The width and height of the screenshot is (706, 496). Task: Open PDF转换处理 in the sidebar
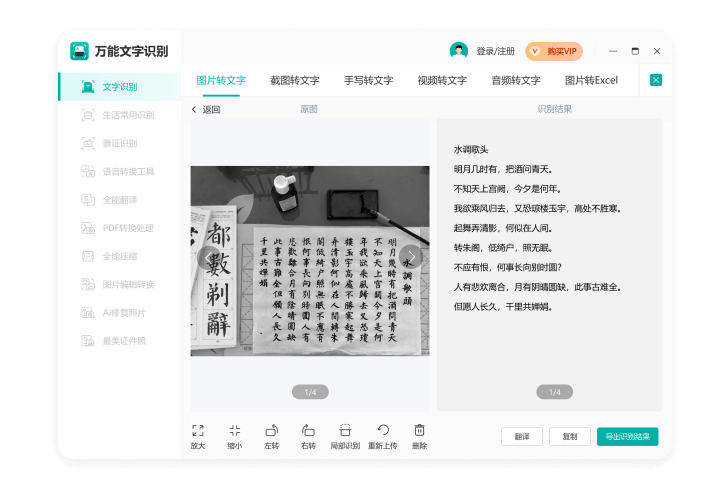tap(120, 228)
